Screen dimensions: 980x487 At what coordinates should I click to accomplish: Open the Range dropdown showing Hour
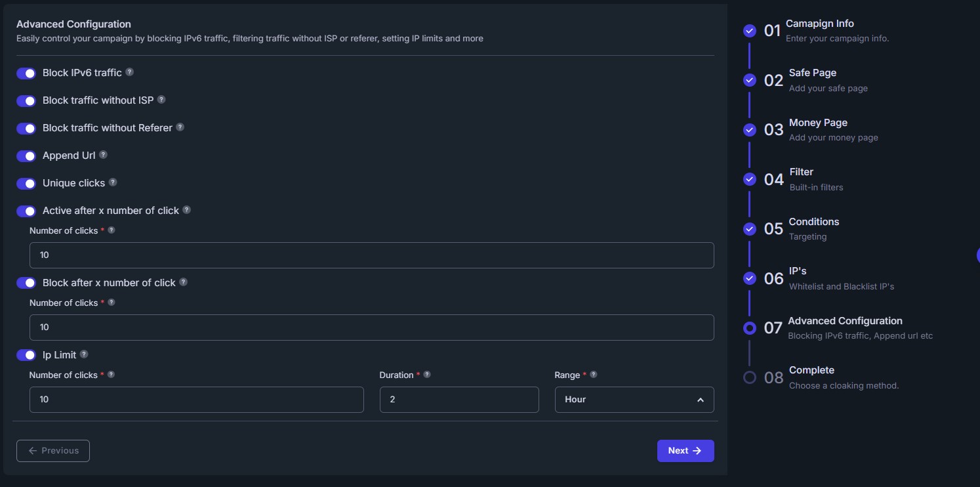[x=634, y=400]
